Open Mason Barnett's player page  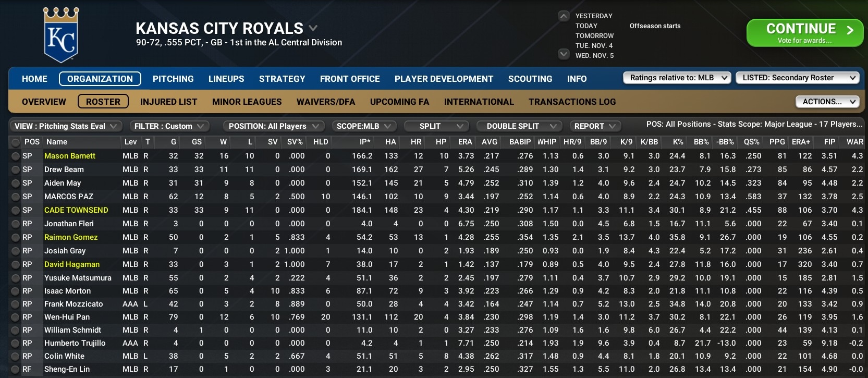70,156
